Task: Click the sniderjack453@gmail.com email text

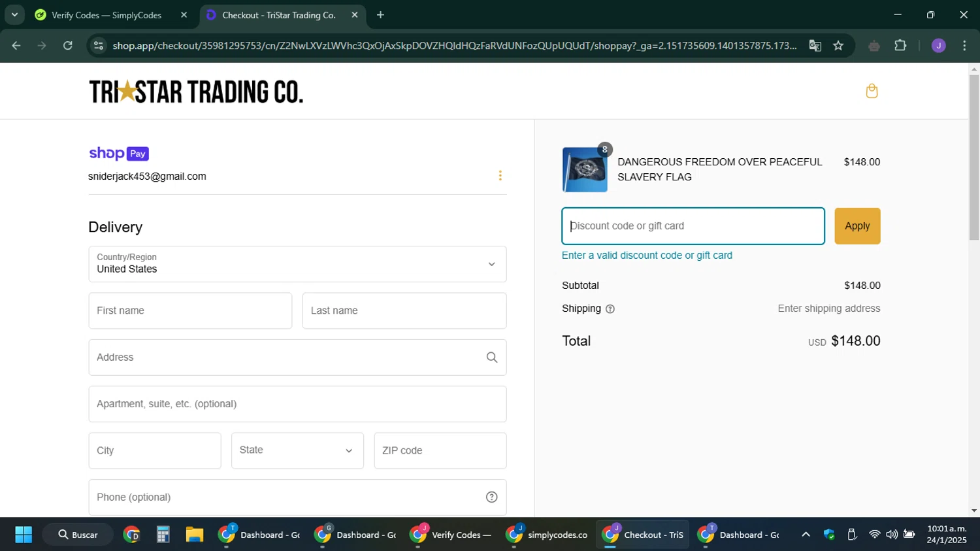Action: pos(147,176)
